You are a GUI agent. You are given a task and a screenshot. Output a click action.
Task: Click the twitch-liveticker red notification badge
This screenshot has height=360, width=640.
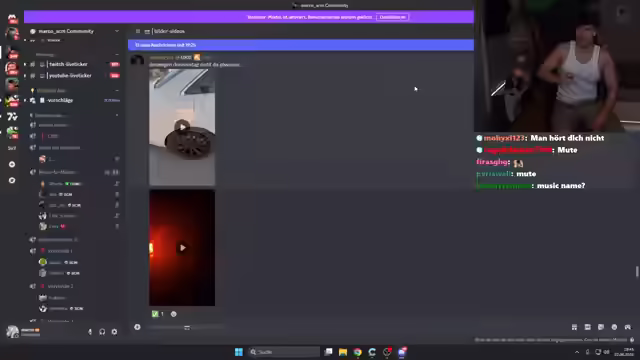pos(115,64)
